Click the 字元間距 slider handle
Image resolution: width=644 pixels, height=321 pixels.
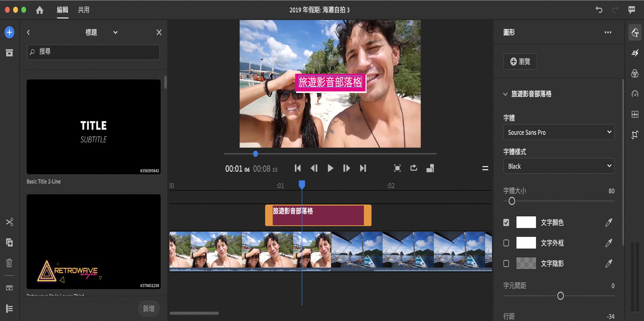point(560,296)
